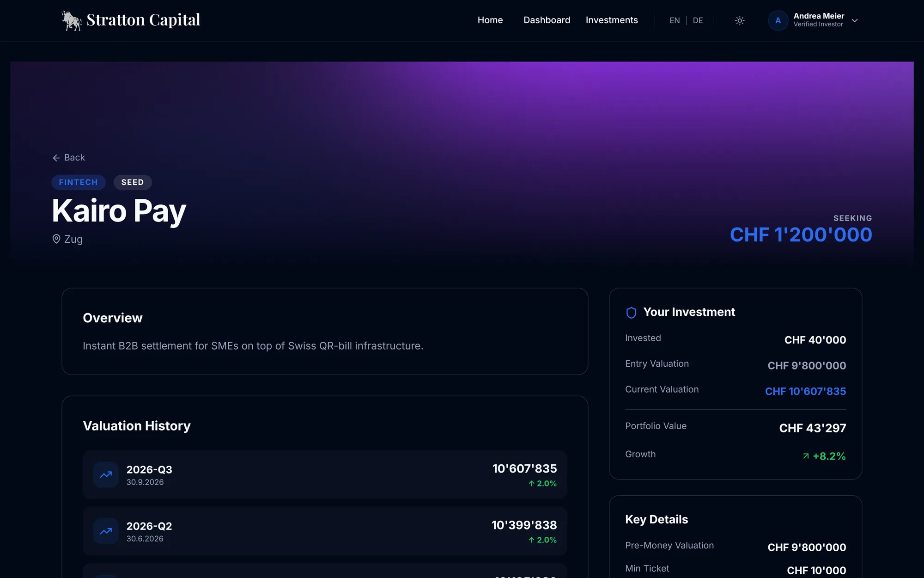Click the 10'399'838 value in 2026-Q2
The image size is (924, 578).
[524, 525]
